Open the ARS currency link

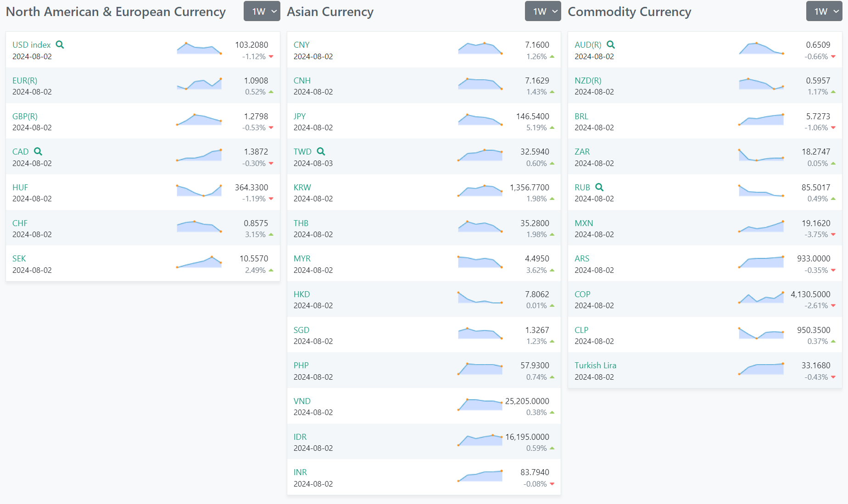click(582, 258)
